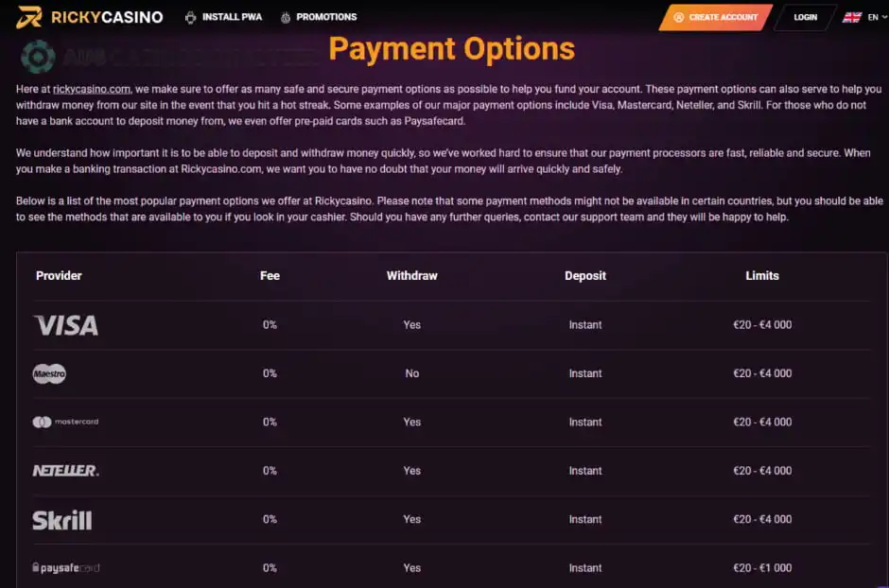The width and height of the screenshot is (889, 588).
Task: Click the Promotions gear icon
Action: pos(285,17)
